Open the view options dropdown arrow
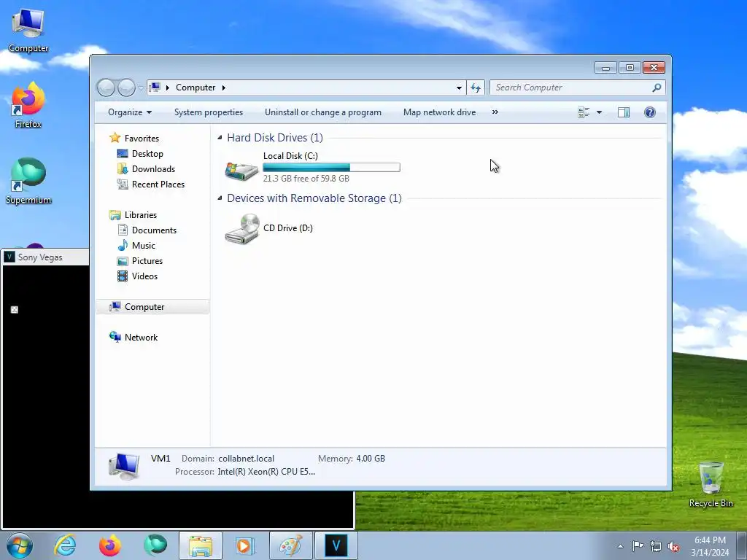 pyautogui.click(x=600, y=112)
